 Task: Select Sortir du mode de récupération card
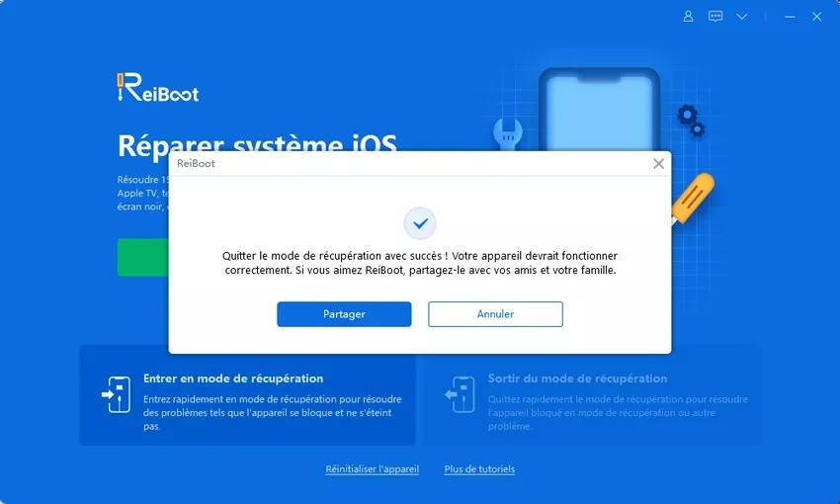(x=592, y=394)
